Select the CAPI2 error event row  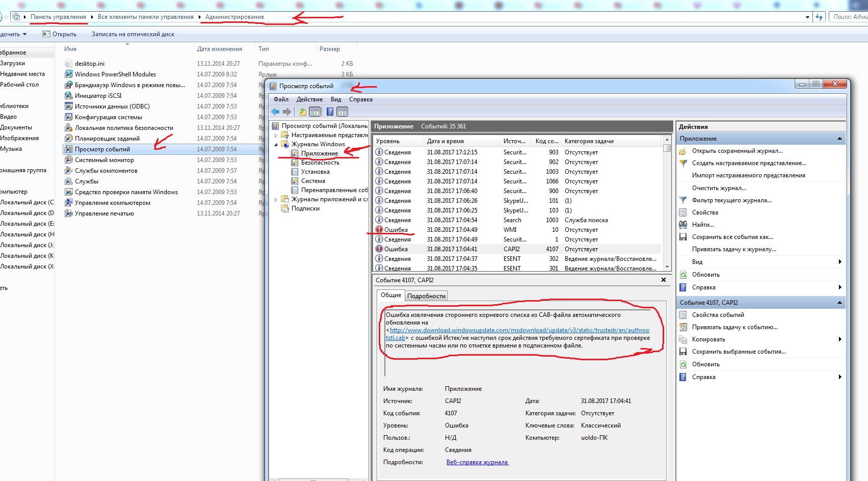[x=517, y=249]
